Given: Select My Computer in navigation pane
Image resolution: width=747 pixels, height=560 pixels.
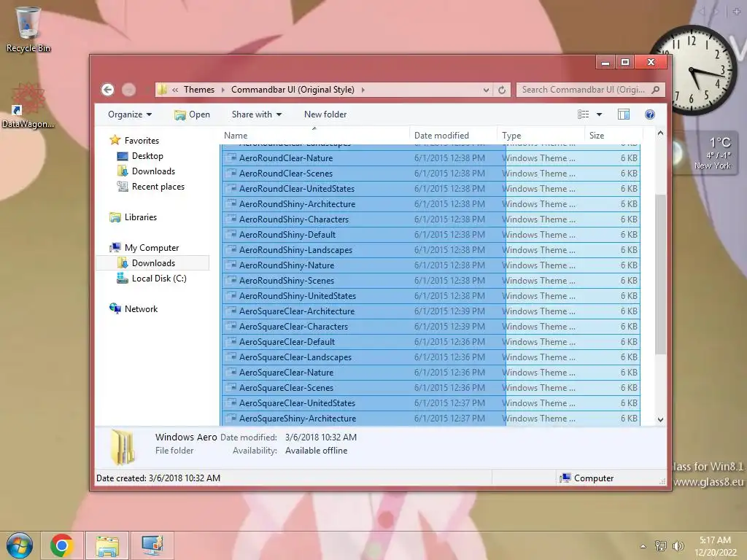Looking at the screenshot, I should pos(152,248).
